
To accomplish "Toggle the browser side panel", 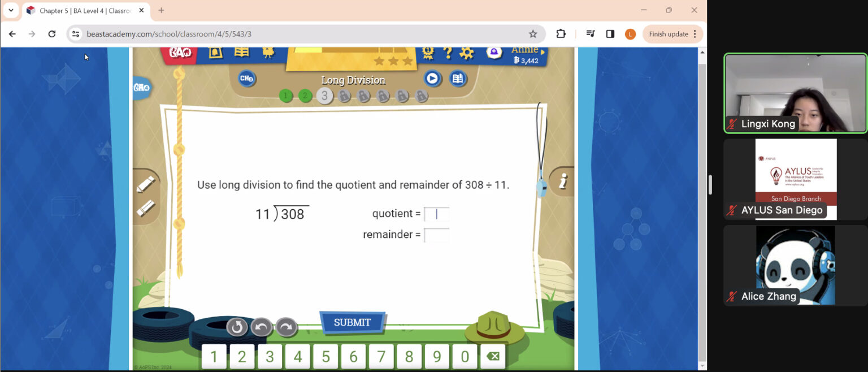I will pyautogui.click(x=610, y=34).
